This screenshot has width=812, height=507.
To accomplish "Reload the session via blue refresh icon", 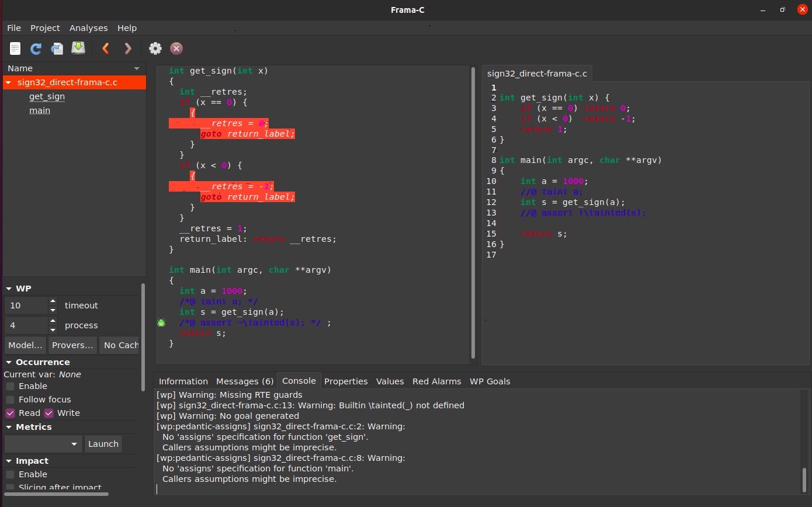I will [x=36, y=48].
